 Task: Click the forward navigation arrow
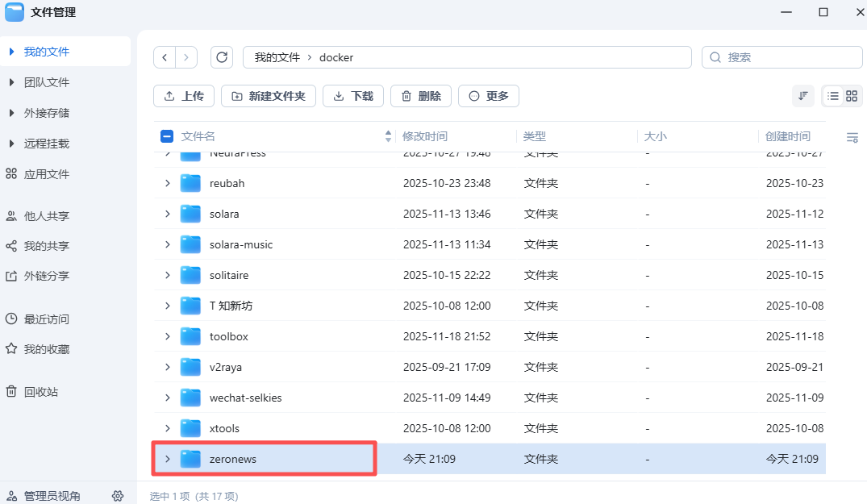click(x=186, y=57)
